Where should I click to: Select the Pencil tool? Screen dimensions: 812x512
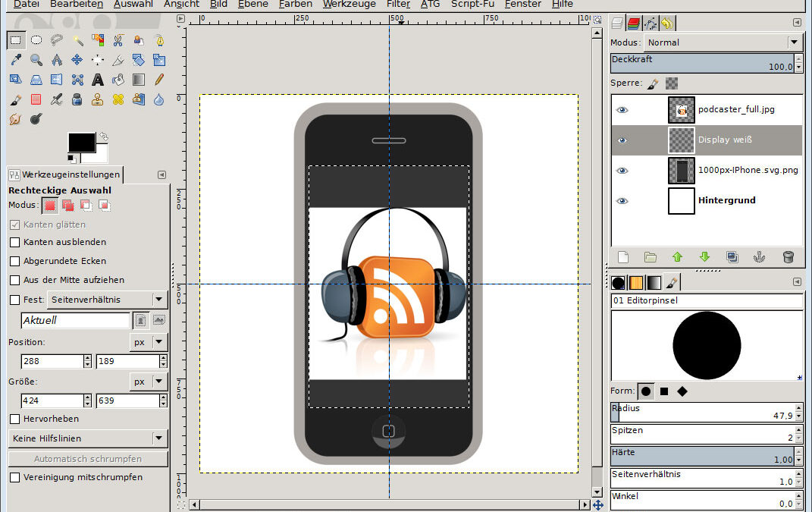(159, 80)
